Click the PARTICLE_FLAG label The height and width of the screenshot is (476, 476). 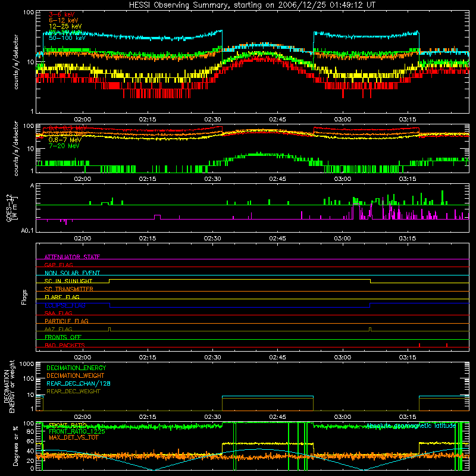coord(67,321)
